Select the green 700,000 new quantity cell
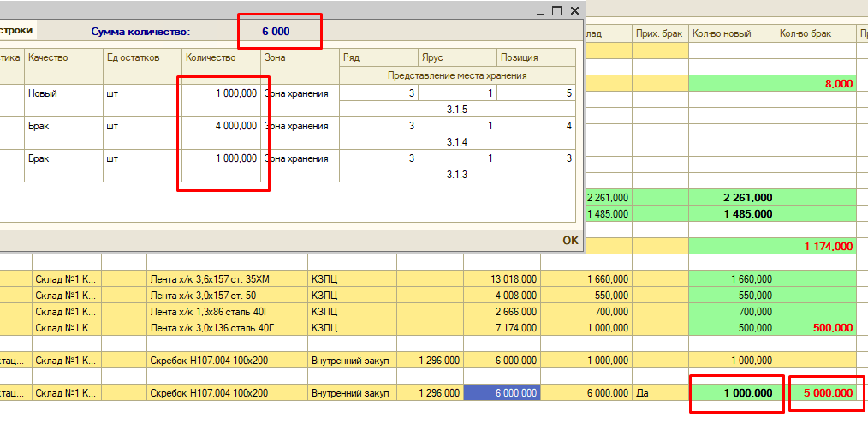The height and width of the screenshot is (424, 868). click(733, 312)
